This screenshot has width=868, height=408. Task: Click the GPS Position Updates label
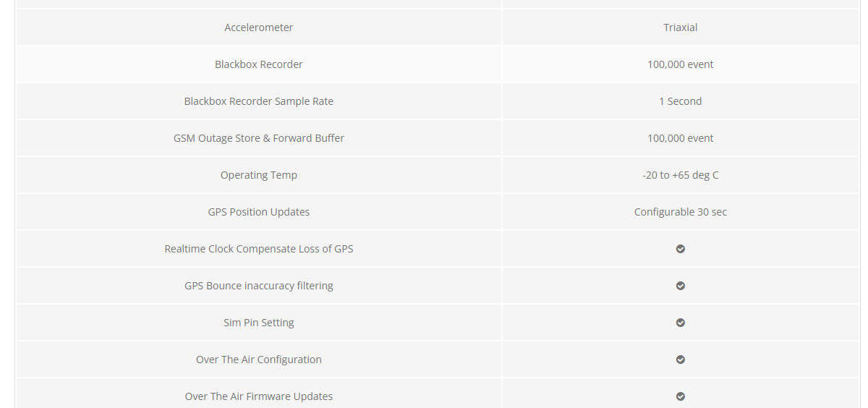coord(259,212)
